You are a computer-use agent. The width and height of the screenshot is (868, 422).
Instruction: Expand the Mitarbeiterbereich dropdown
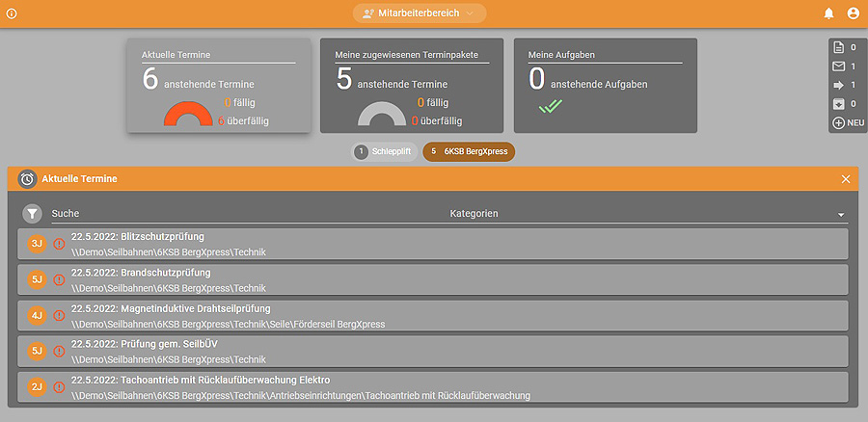420,13
